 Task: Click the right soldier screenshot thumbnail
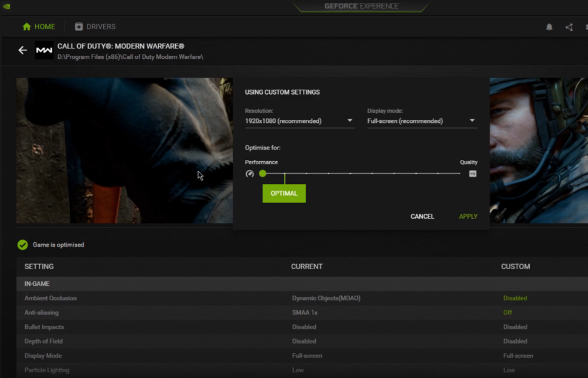click(x=538, y=150)
